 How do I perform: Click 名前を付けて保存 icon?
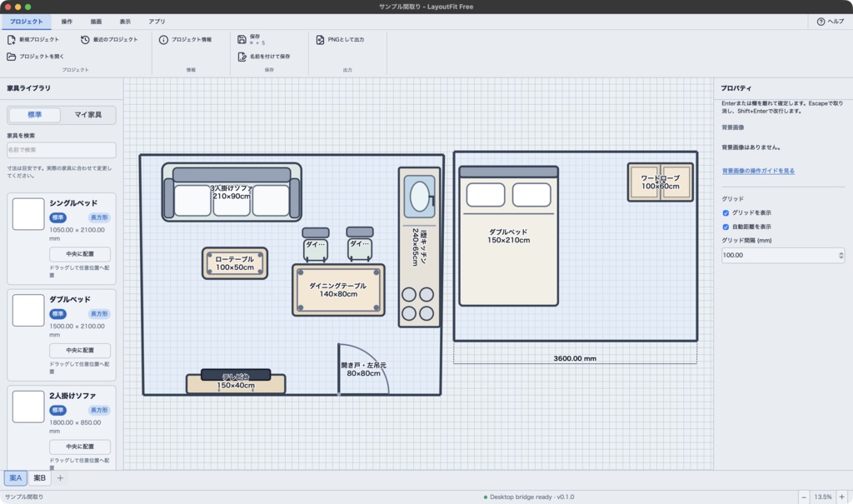pos(242,57)
